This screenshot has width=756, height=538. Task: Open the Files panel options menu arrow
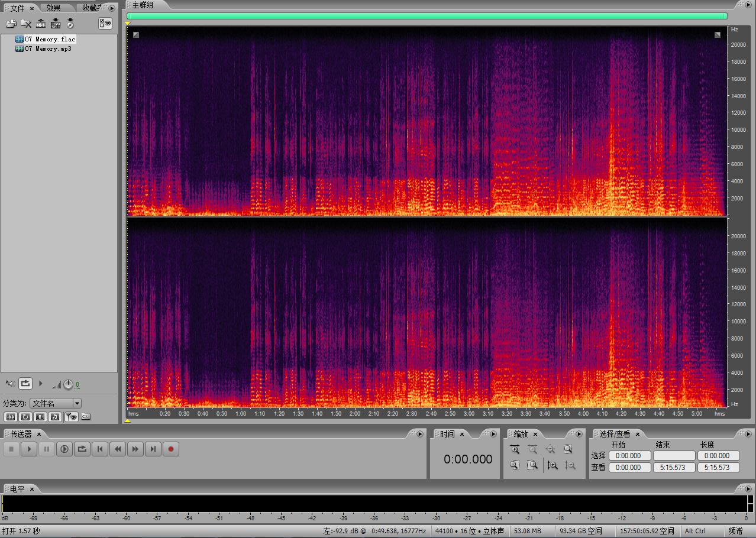coord(112,8)
